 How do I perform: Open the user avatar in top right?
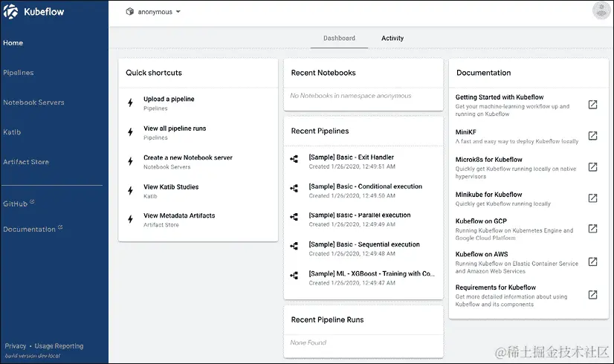pyautogui.click(x=601, y=10)
